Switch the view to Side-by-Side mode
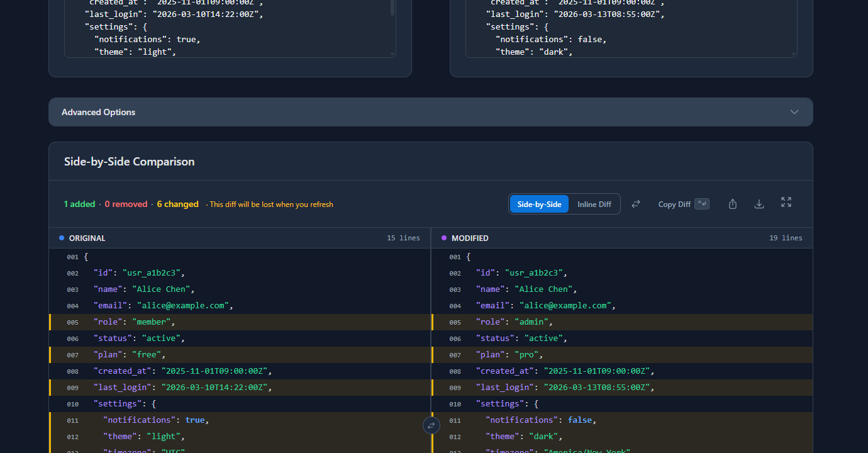 (x=538, y=204)
